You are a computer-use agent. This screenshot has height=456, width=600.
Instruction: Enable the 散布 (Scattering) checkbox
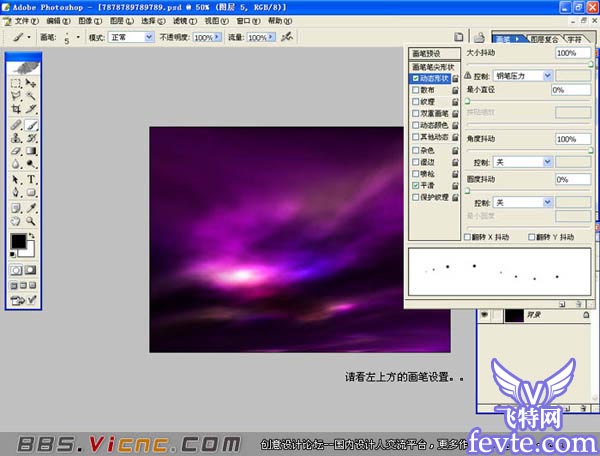pos(416,89)
